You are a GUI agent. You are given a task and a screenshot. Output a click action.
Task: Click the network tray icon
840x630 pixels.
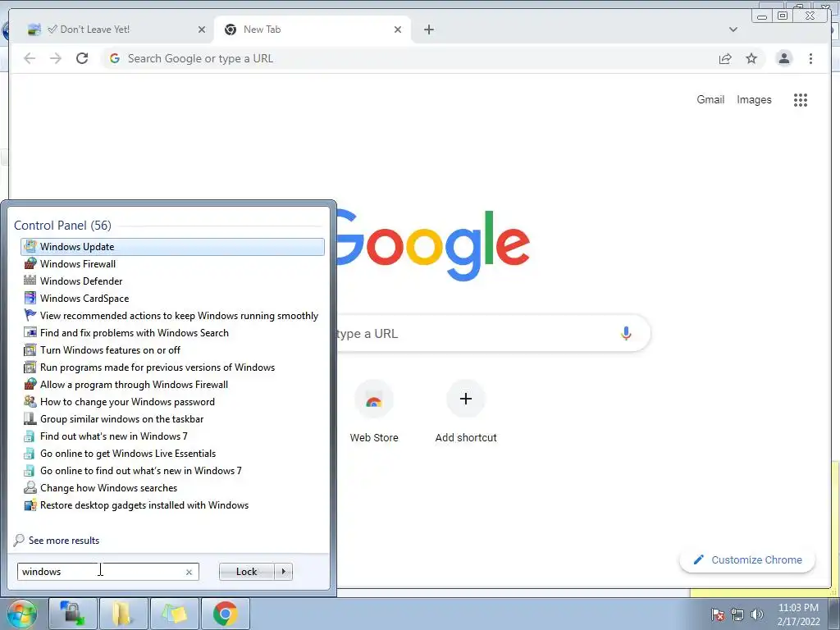[x=737, y=614]
